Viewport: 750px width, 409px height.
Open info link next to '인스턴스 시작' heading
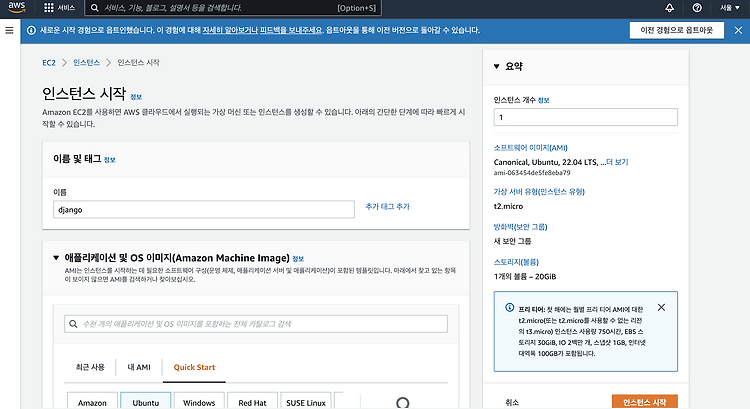point(136,97)
